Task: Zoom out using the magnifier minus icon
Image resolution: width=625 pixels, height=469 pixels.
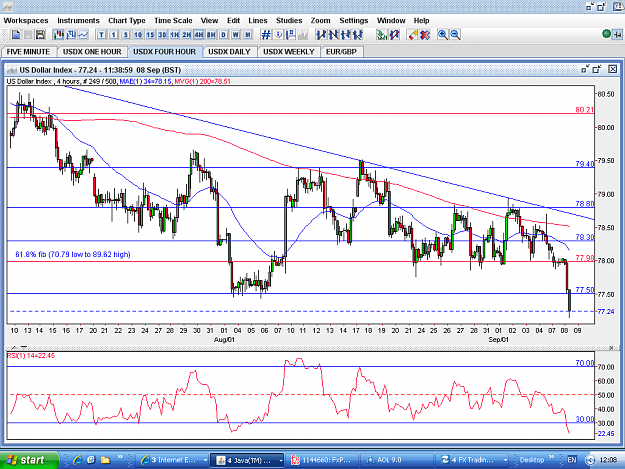Action: point(455,35)
